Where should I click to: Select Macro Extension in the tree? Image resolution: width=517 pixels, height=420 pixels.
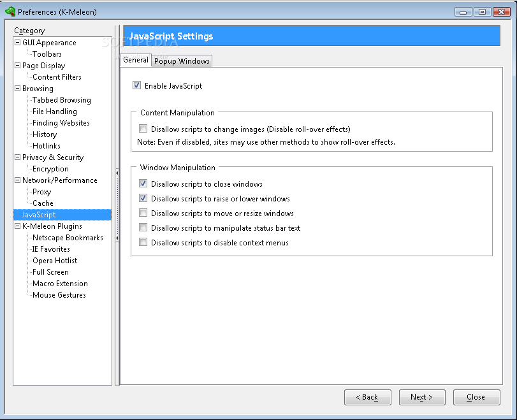pos(60,284)
